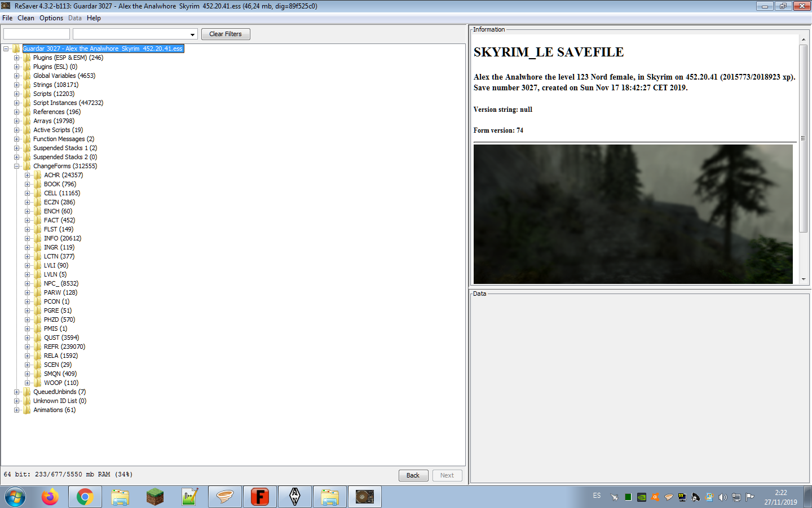Expand the Arrays (19798) node

(x=17, y=121)
